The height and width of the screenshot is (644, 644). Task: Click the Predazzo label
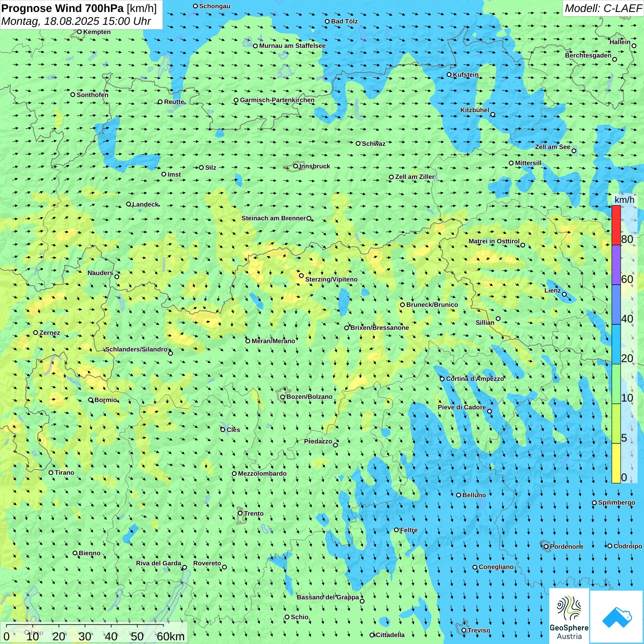(x=318, y=441)
